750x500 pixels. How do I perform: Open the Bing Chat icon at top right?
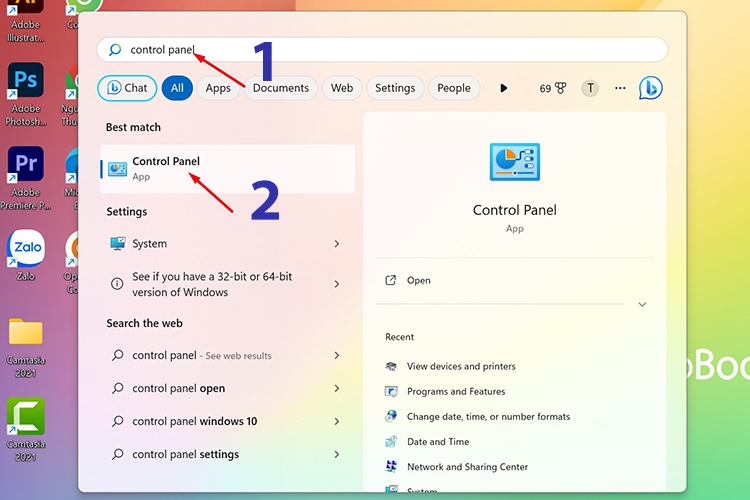651,88
